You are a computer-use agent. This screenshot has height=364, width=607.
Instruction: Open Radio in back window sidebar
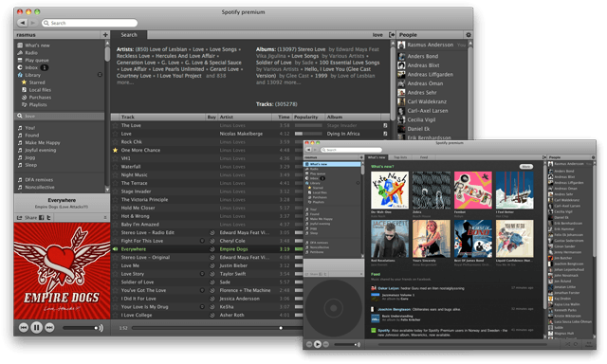31,52
